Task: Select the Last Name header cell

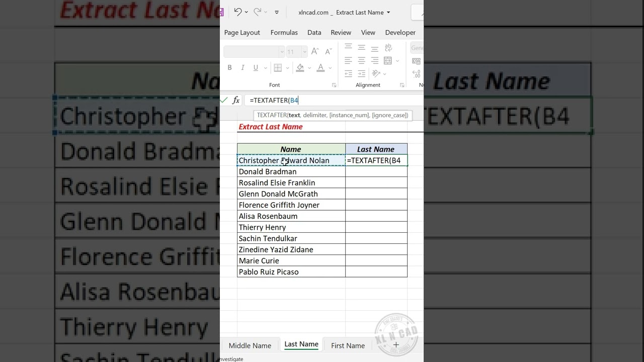Action: click(x=376, y=149)
